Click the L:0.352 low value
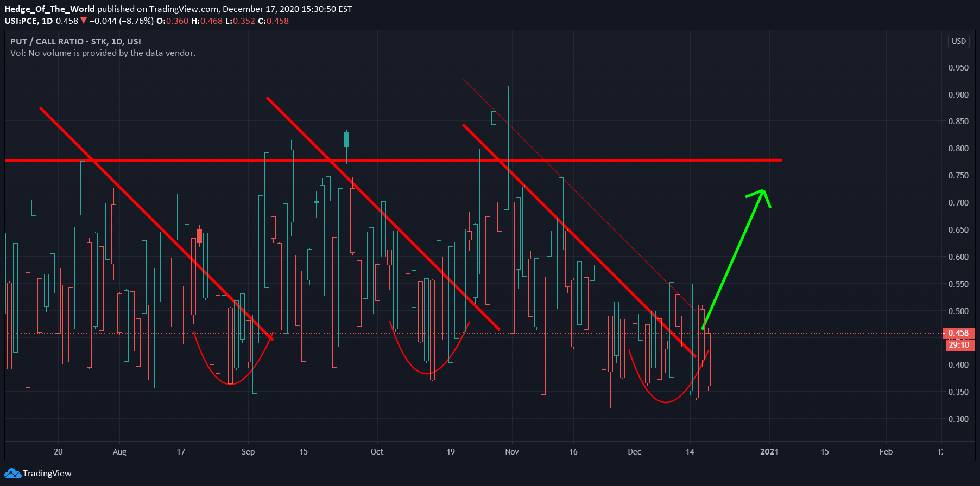This screenshot has width=980, height=486. tap(240, 21)
